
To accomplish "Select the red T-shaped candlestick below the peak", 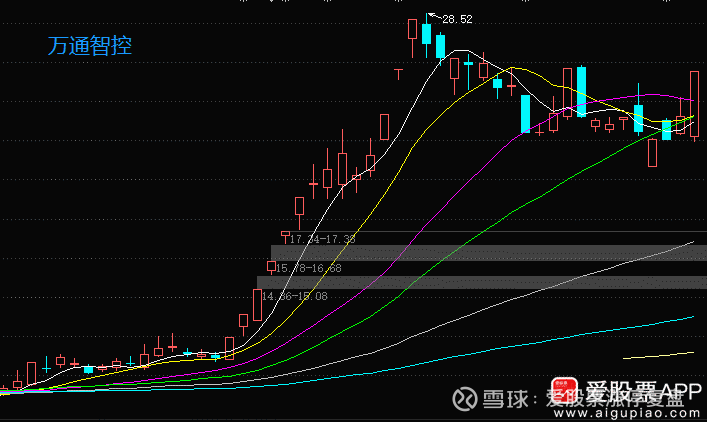I will (398, 74).
